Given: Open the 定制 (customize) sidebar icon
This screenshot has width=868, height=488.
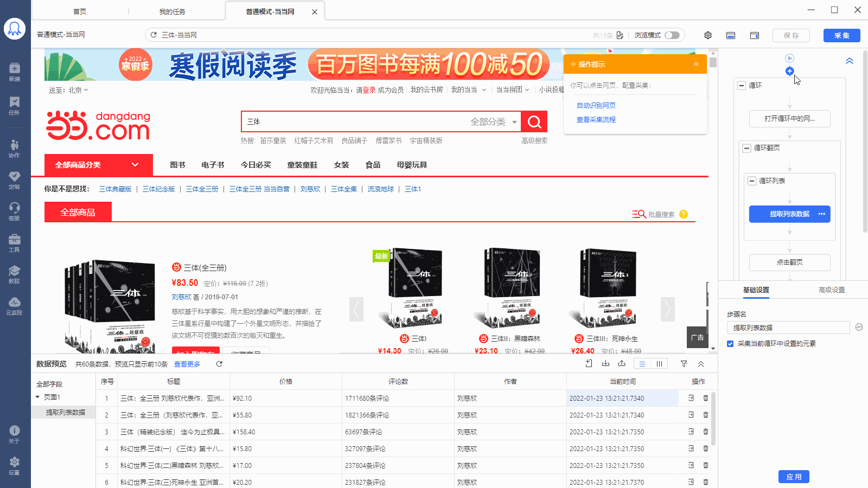Looking at the screenshot, I should tap(15, 179).
